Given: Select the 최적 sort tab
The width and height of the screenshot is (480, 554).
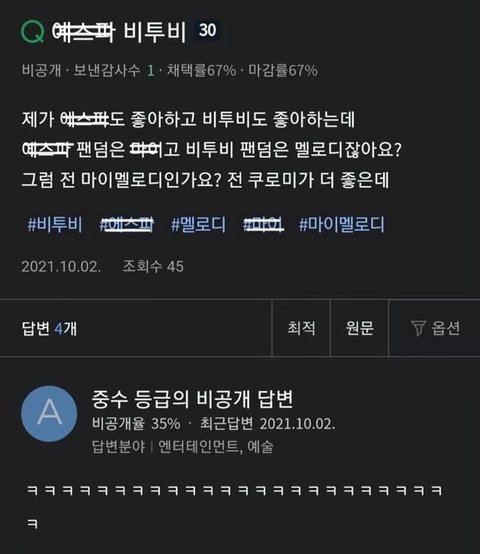Looking at the screenshot, I should 301,328.
